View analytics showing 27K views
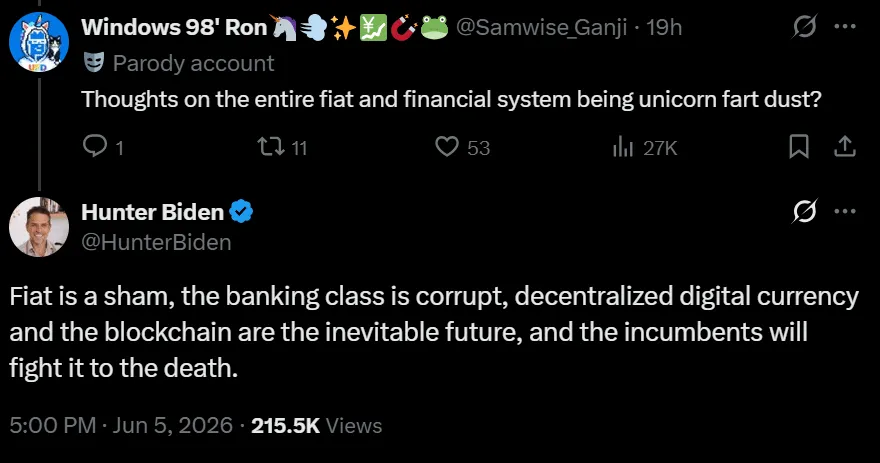Image resolution: width=880 pixels, height=463 pixels. coord(644,148)
